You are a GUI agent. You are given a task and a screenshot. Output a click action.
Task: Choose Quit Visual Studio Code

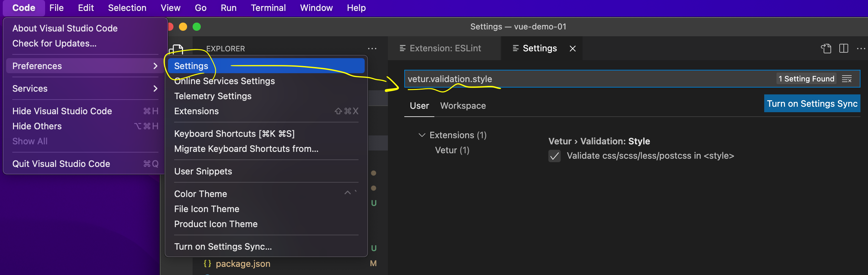(85, 164)
